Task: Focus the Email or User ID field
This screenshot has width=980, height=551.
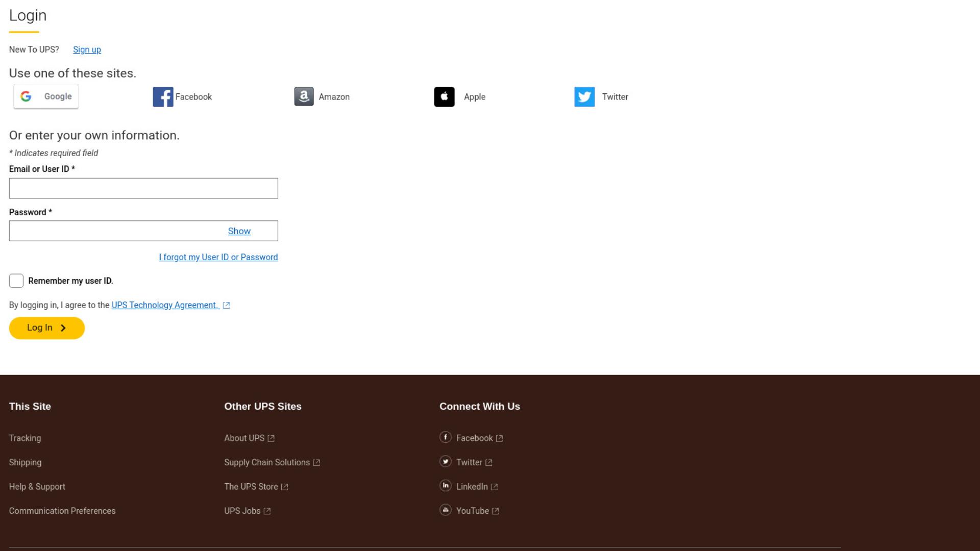Action: 143,188
